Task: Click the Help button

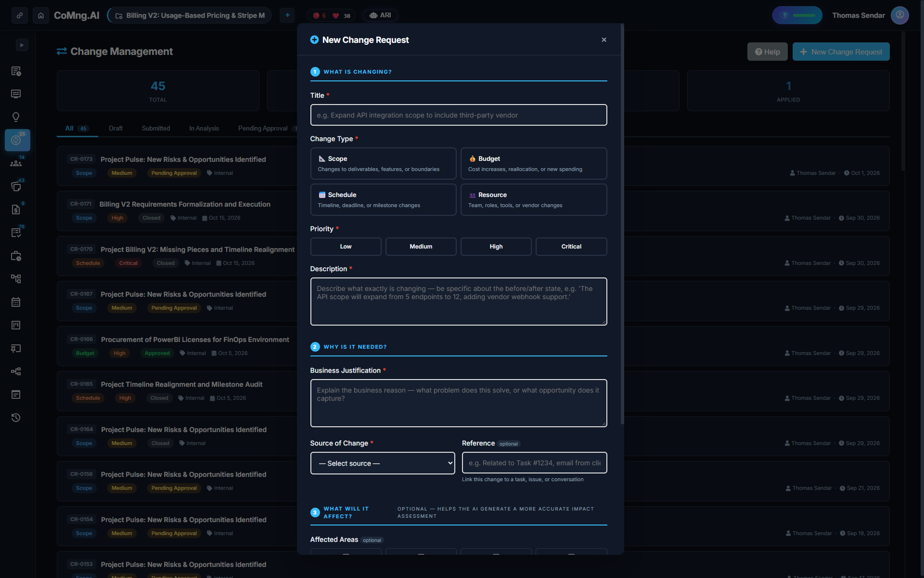Action: point(767,52)
